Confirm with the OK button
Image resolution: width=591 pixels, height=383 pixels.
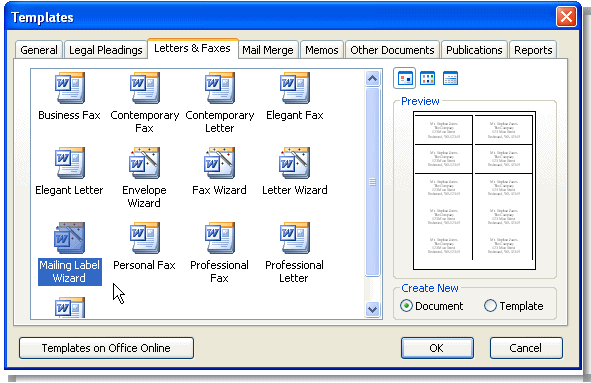pos(437,348)
